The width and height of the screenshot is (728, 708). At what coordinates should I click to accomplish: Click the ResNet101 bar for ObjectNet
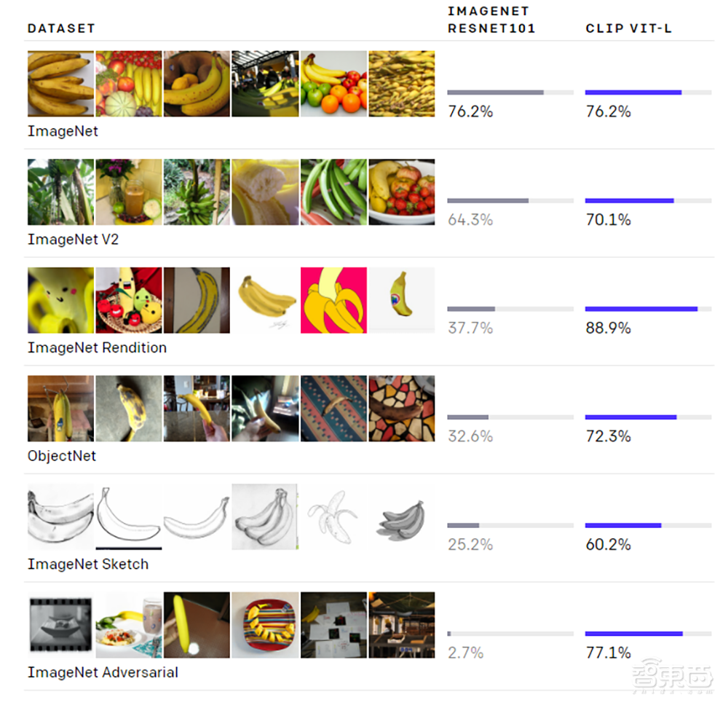click(510, 417)
